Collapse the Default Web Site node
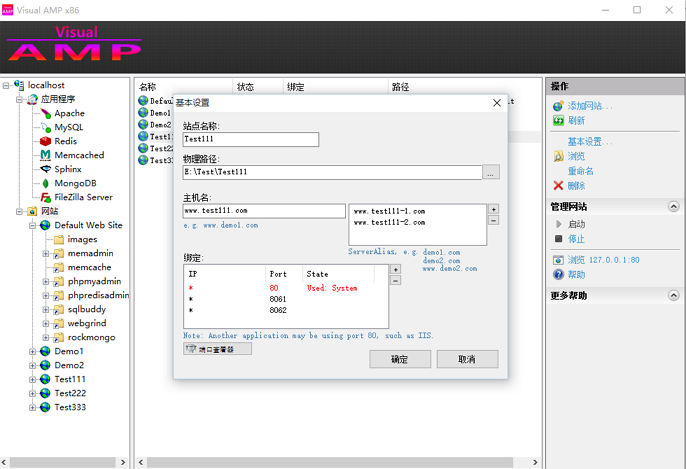 pyautogui.click(x=32, y=225)
